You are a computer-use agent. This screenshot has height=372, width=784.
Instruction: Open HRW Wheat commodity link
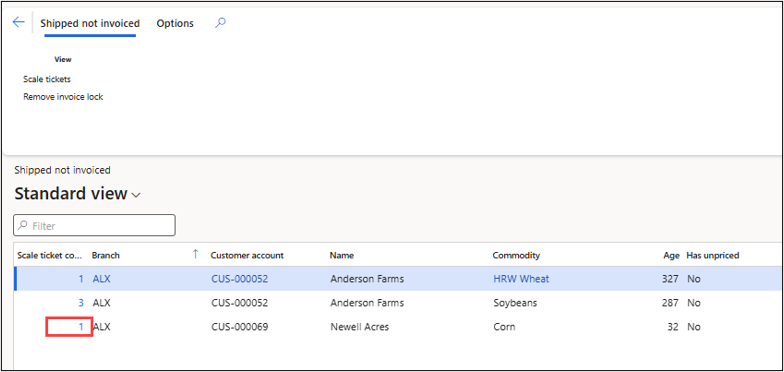[521, 278]
